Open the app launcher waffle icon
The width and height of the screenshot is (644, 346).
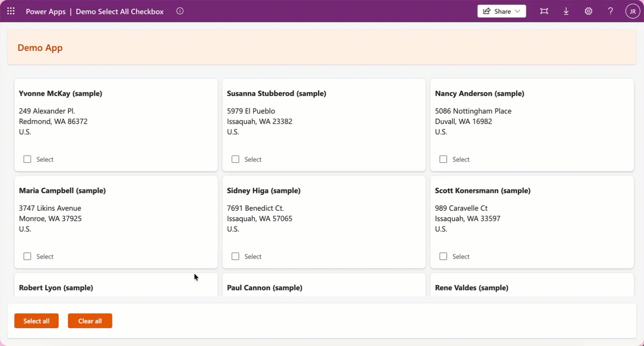(11, 11)
